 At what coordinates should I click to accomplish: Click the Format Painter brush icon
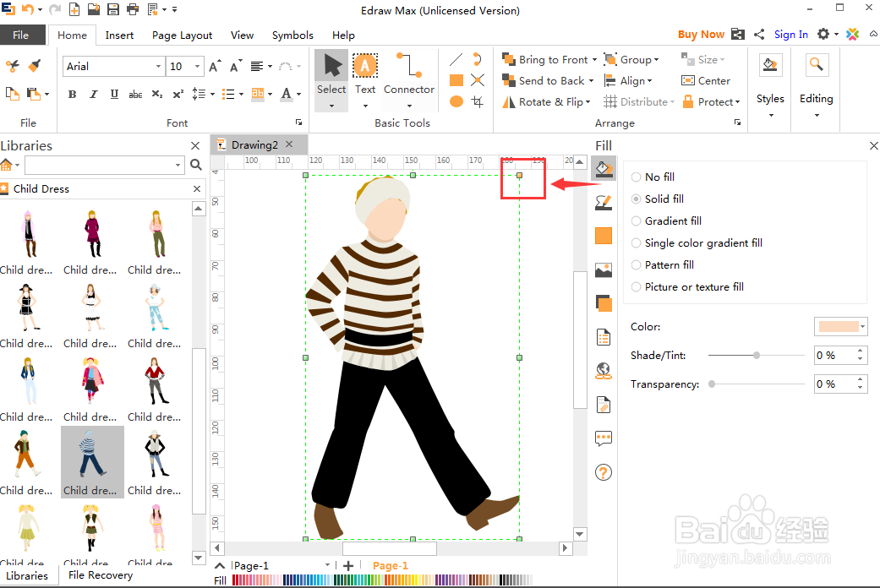click(x=35, y=66)
